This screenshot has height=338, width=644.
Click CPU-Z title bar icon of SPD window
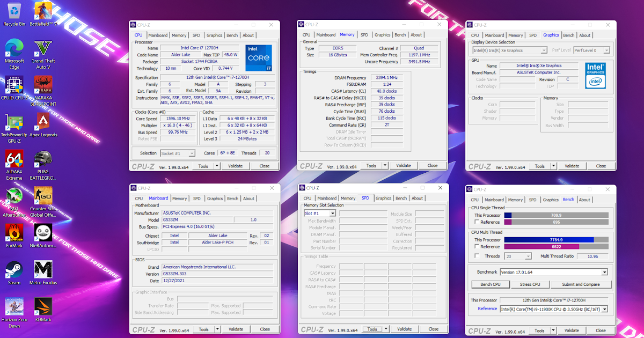tap(302, 188)
